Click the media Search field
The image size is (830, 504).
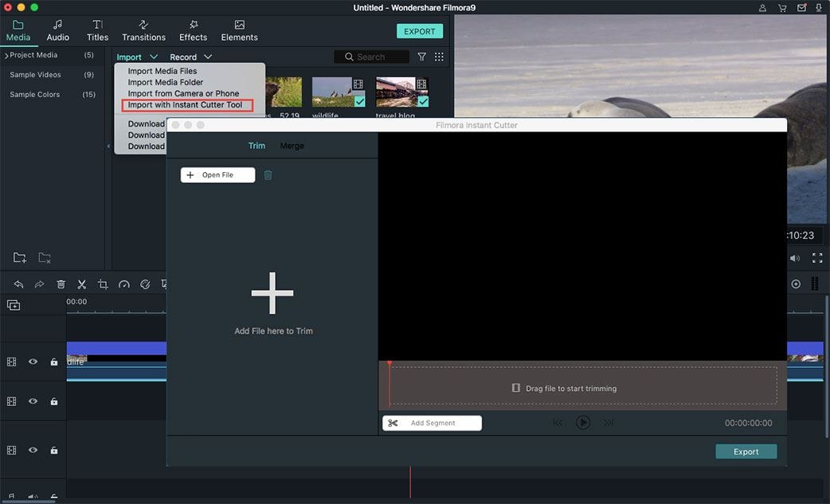click(x=372, y=57)
